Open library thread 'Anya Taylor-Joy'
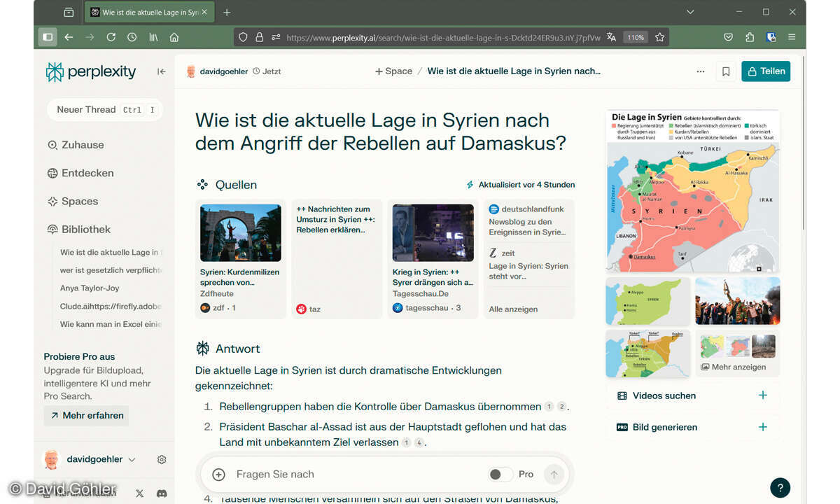 tap(89, 288)
